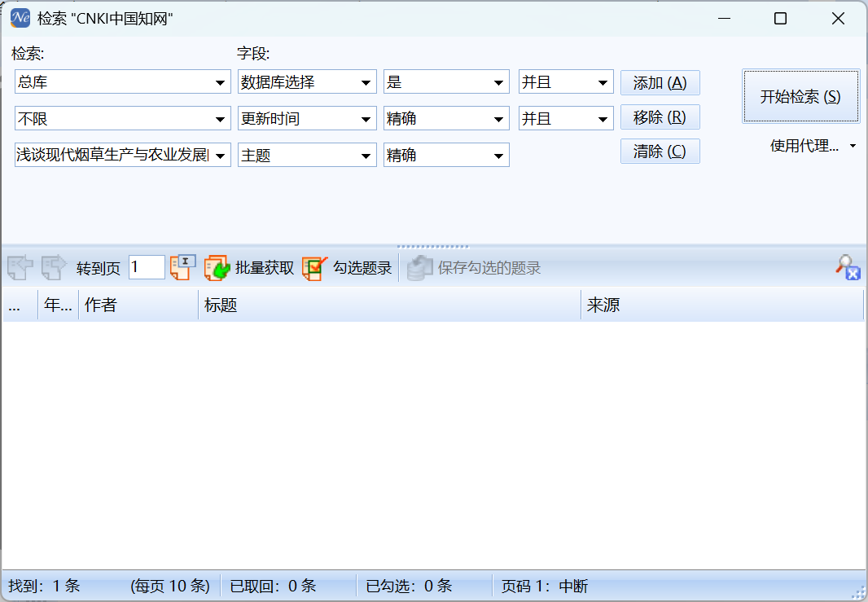The width and height of the screenshot is (868, 602).
Task: Go to next results page arrow
Action: point(54,267)
